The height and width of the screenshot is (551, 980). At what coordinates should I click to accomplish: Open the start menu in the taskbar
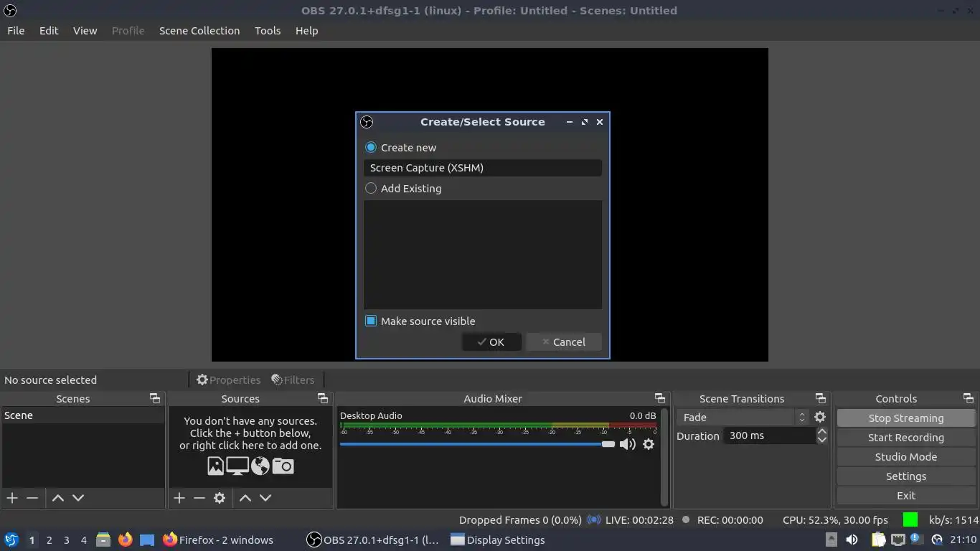11,540
